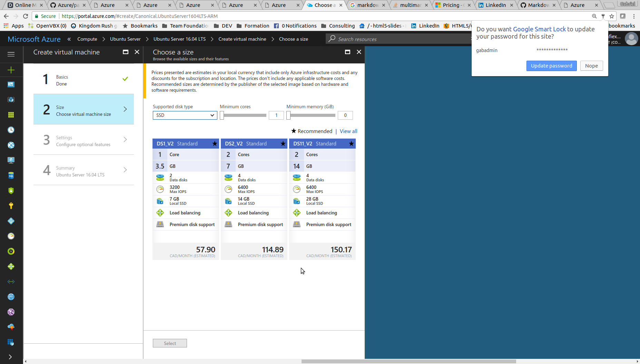Select the DS1_V2 Standard size card
The height and width of the screenshot is (364, 640).
[186, 199]
